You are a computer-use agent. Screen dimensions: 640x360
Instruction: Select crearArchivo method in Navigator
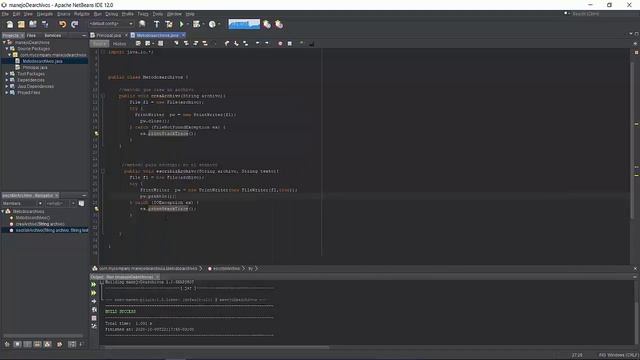[40, 224]
